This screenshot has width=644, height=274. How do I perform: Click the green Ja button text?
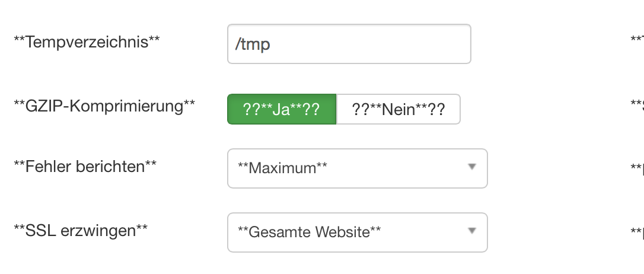click(281, 110)
